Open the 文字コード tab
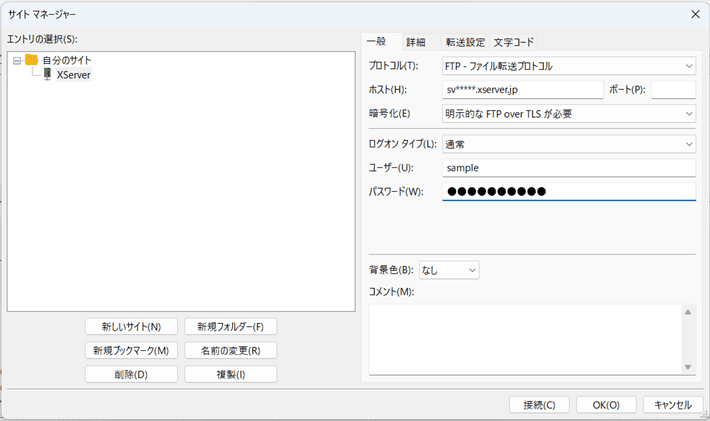710x421 pixels. coord(513,43)
